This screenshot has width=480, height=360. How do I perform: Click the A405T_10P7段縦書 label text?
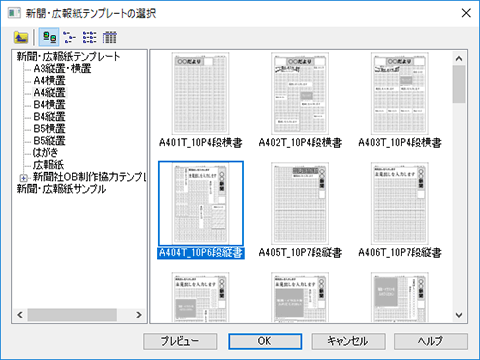pyautogui.click(x=300, y=253)
